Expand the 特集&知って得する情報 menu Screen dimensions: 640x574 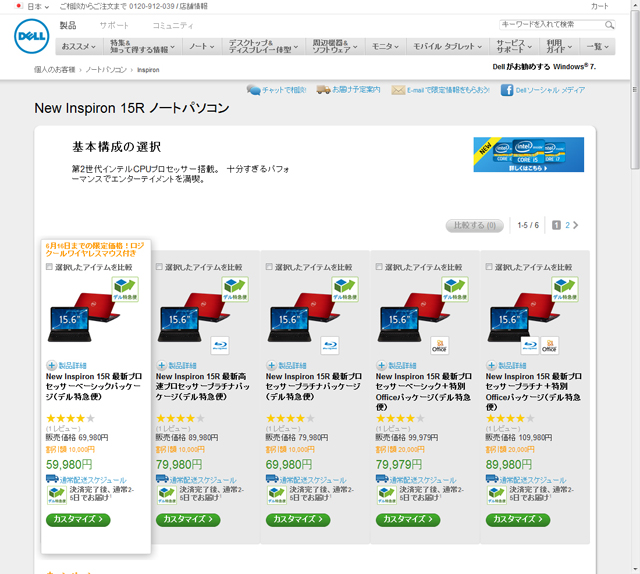coord(142,47)
